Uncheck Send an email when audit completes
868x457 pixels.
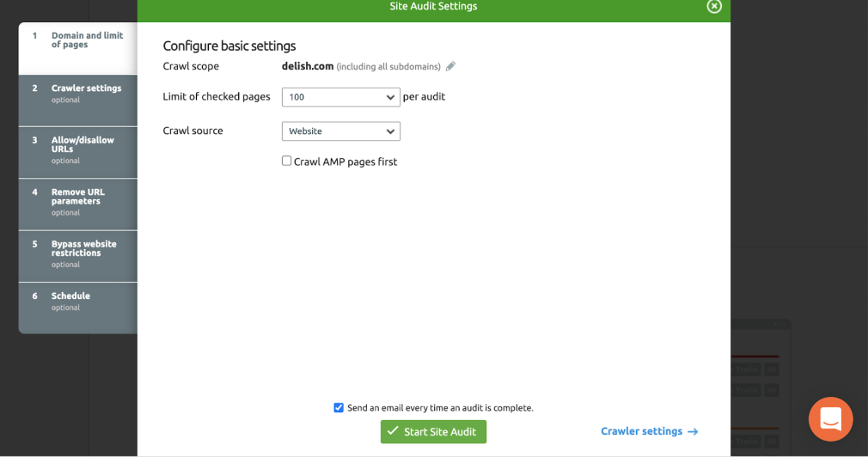tap(339, 408)
